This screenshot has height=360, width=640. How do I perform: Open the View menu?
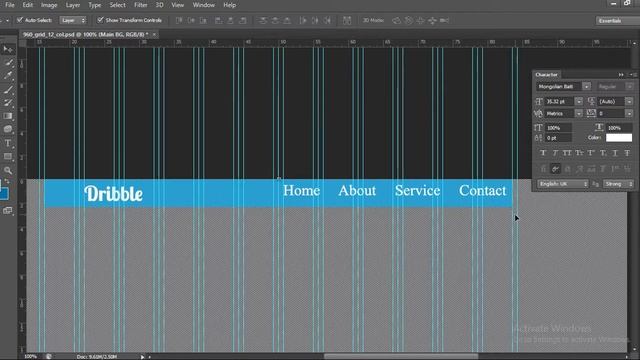177,5
